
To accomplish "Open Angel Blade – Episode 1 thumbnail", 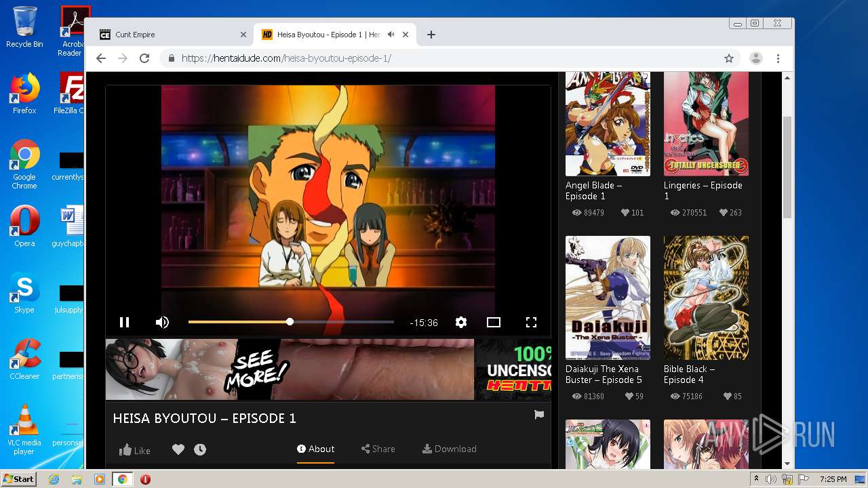I will pyautogui.click(x=608, y=124).
